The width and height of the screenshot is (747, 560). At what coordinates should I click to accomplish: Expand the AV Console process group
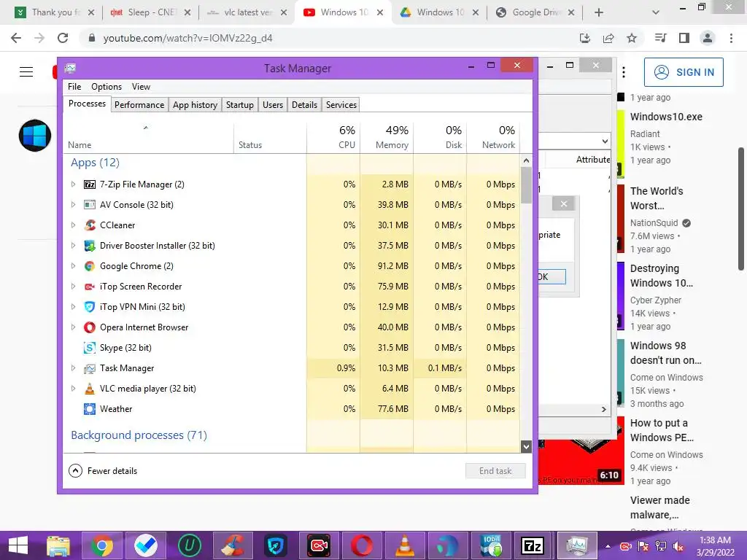(74, 205)
